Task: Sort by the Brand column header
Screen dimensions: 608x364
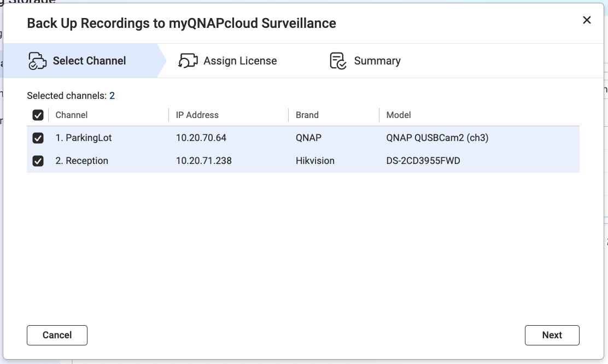Action: (x=307, y=115)
